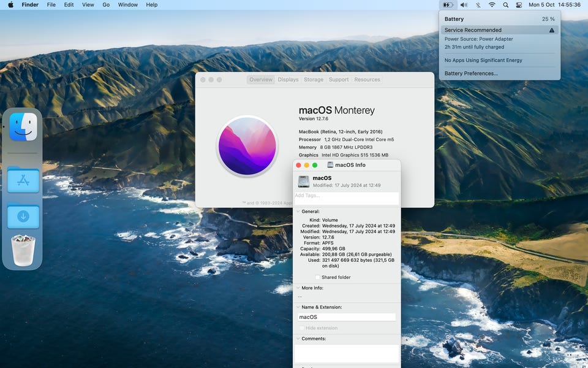
Task: Switch to the Resources tab
Action: (367, 80)
